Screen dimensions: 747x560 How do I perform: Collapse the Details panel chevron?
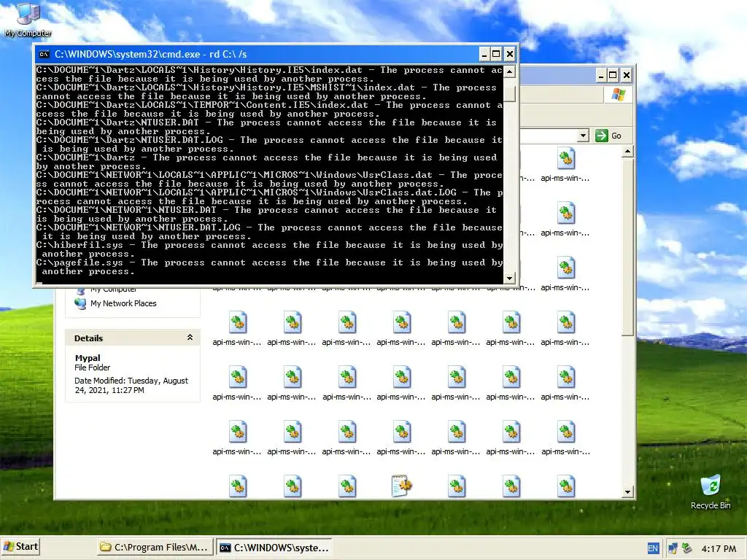coord(190,338)
